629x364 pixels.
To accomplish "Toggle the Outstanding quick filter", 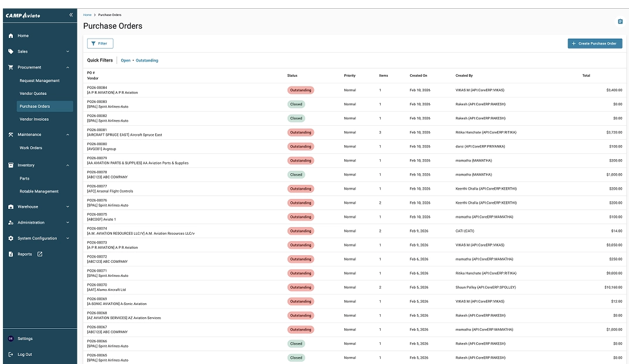I will click(x=147, y=60).
